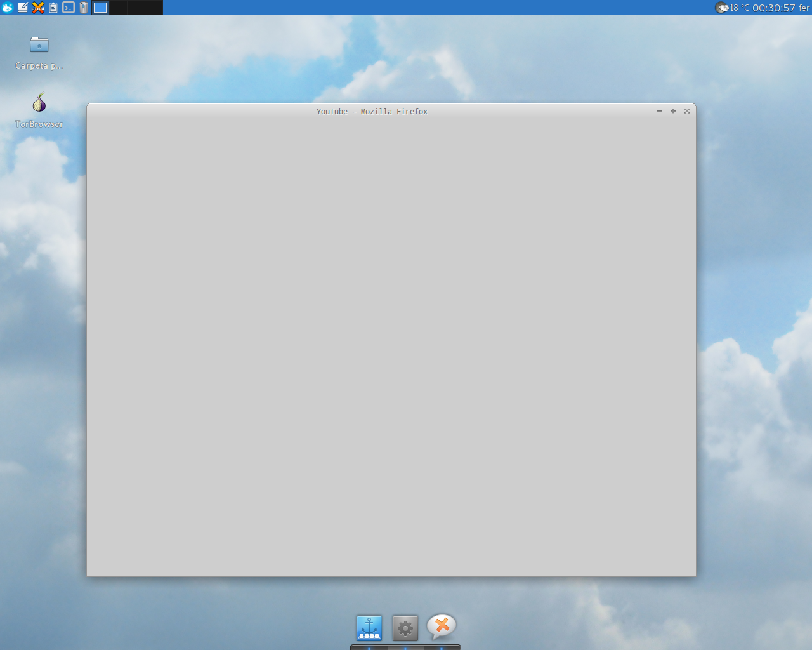The image size is (812, 650).
Task: Click the 'fer' user label in the panel
Action: 804,8
